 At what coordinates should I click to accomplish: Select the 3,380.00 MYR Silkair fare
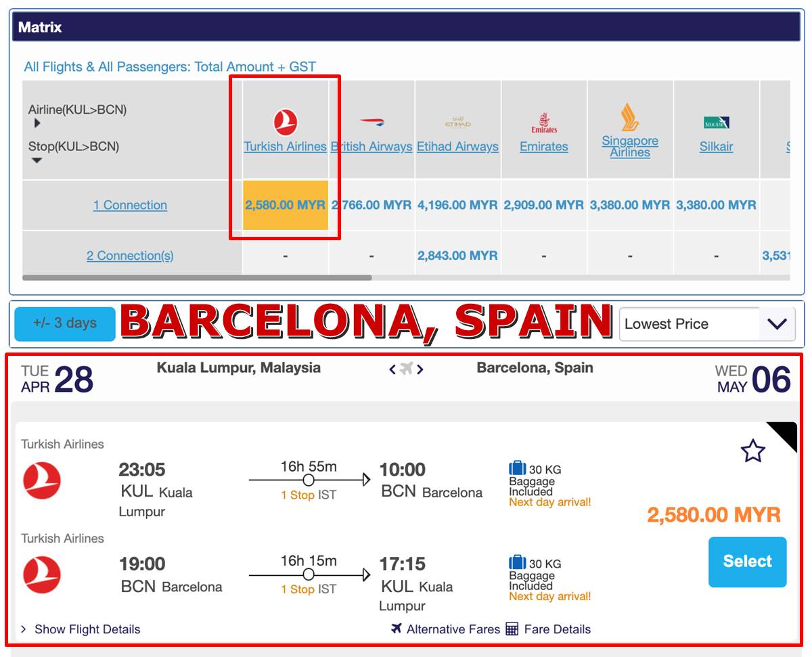(x=716, y=205)
